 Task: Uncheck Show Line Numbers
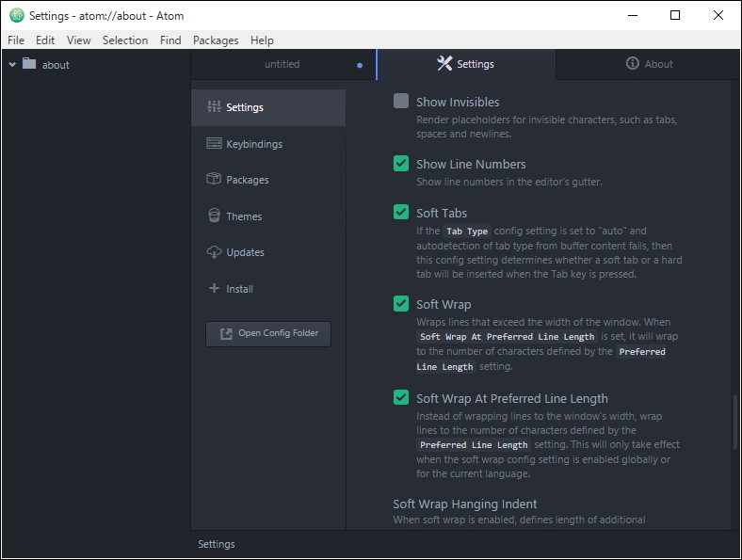(401, 164)
